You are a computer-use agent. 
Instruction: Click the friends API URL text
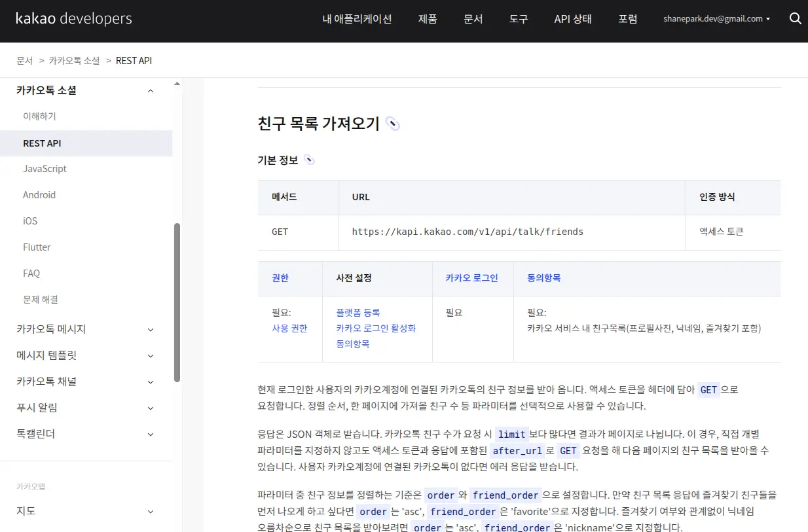468,232
